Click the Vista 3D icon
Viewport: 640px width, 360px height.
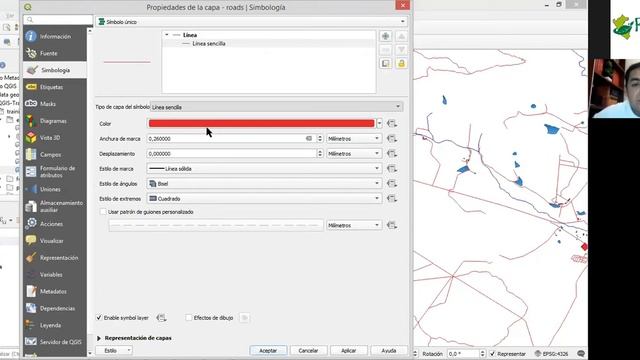[x=31, y=138]
